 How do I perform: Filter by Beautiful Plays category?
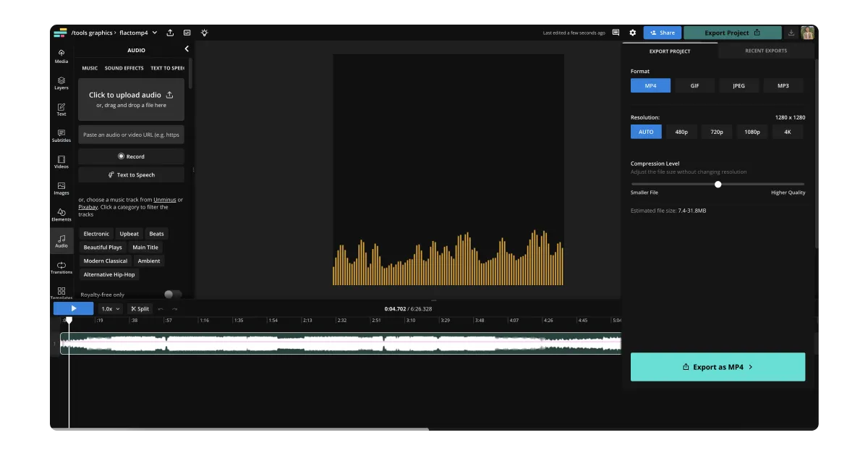click(x=103, y=248)
